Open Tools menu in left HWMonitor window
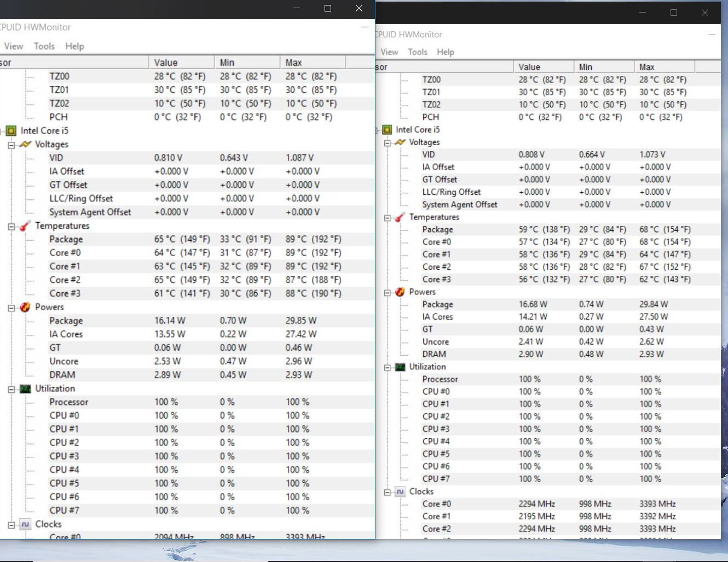The image size is (728, 562). [44, 47]
